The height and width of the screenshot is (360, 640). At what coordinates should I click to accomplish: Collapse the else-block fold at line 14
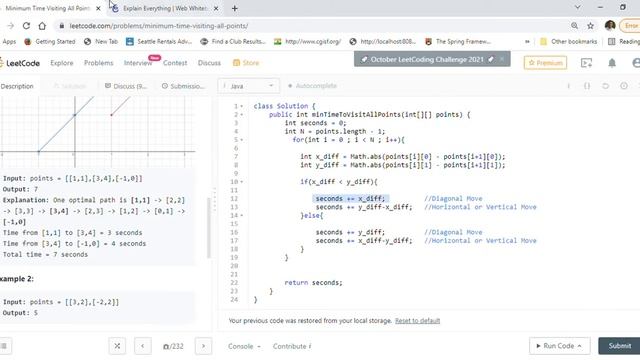click(x=242, y=216)
